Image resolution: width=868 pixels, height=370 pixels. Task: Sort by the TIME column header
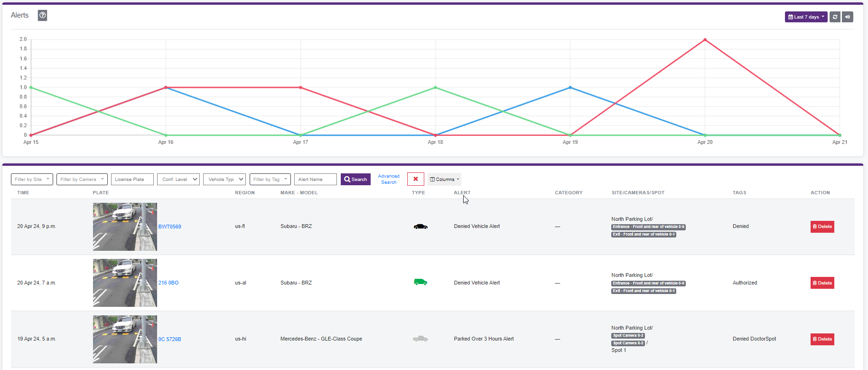23,193
